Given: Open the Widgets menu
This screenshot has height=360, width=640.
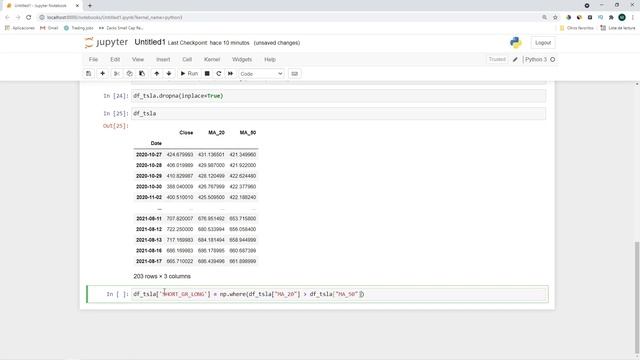Looking at the screenshot, I should coord(242,60).
